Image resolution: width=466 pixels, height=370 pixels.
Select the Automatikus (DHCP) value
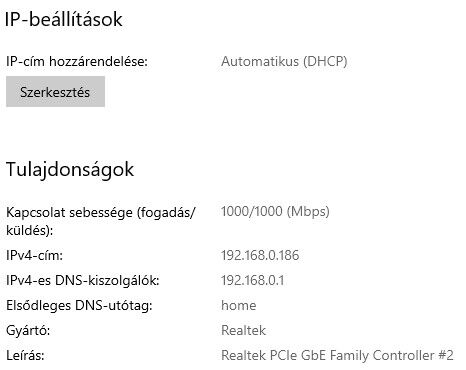click(x=284, y=61)
